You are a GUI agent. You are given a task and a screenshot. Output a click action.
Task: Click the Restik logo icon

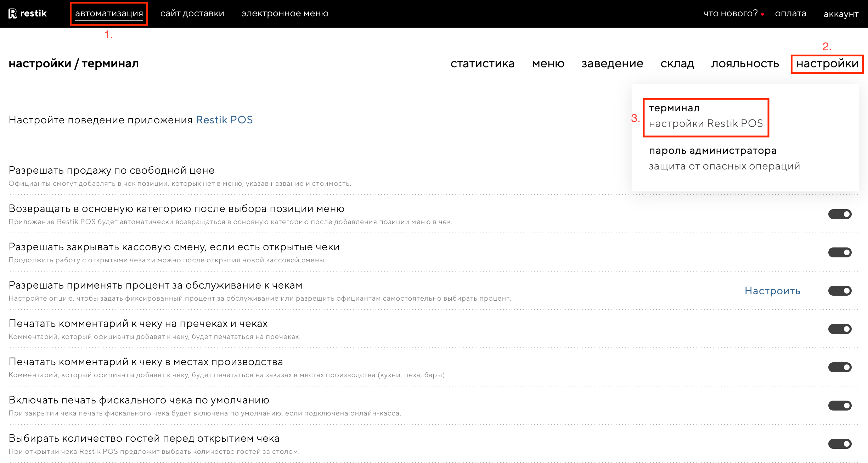pyautogui.click(x=13, y=13)
